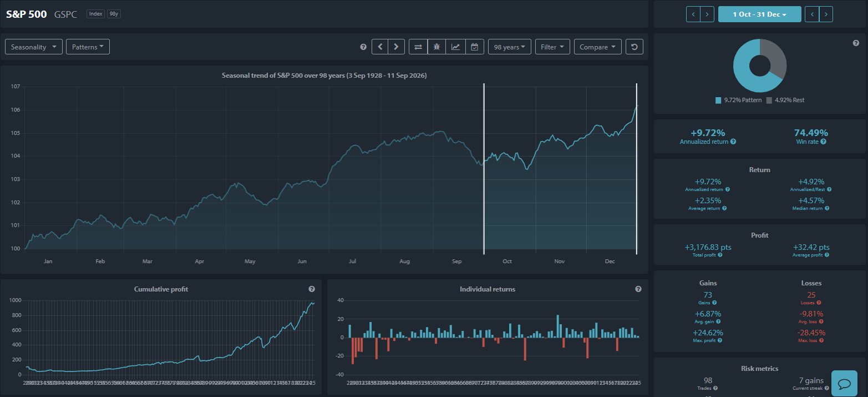Click the 98y badge in the header

click(114, 14)
